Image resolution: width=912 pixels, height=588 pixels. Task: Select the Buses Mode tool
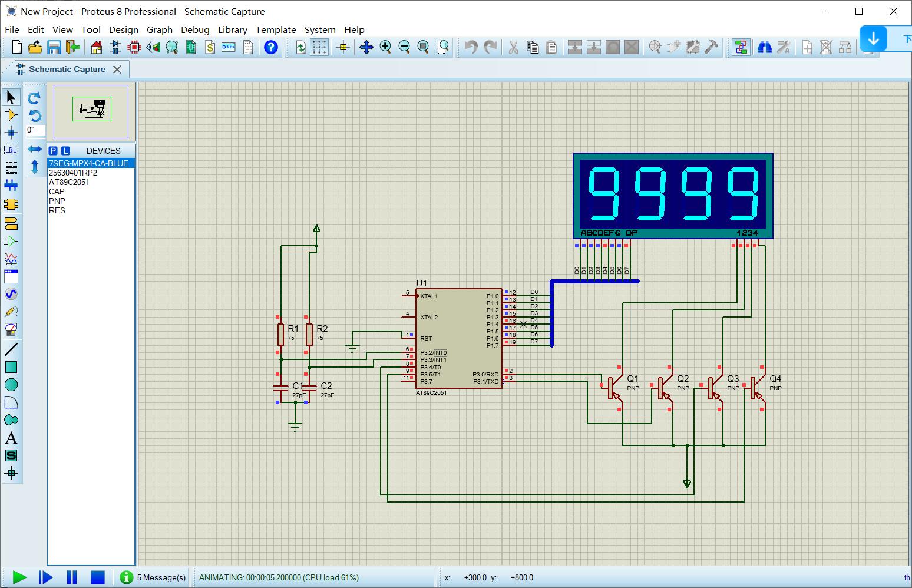(11, 186)
